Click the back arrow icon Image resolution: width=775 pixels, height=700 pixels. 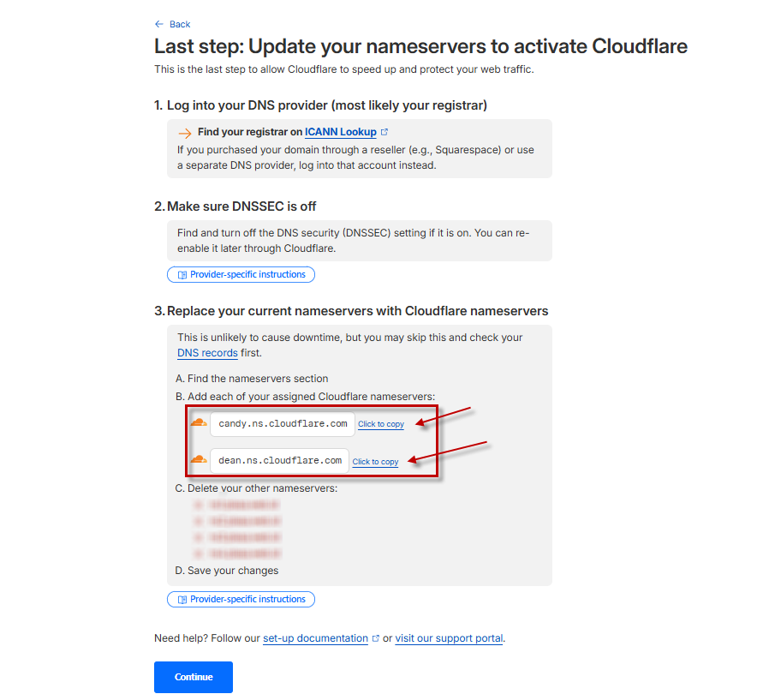(158, 24)
